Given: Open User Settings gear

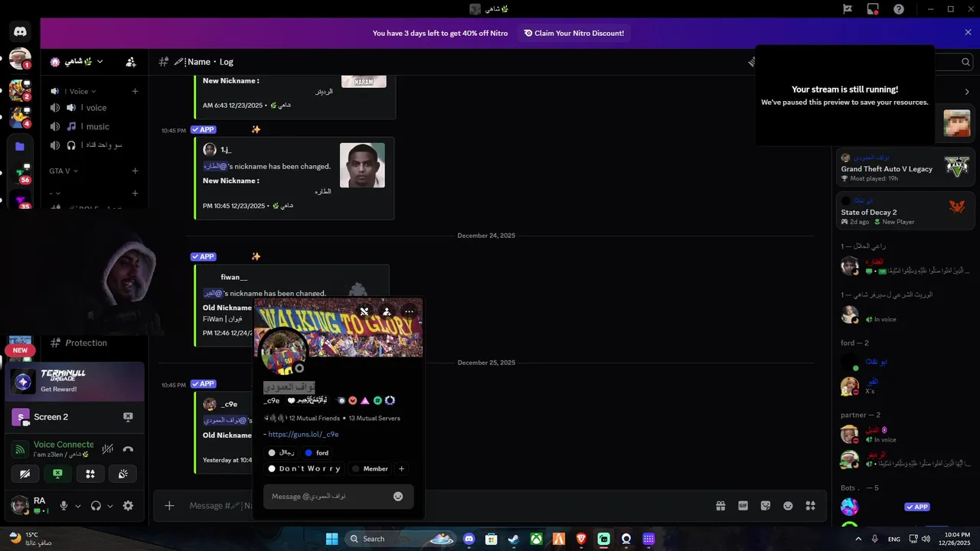Looking at the screenshot, I should (x=128, y=506).
